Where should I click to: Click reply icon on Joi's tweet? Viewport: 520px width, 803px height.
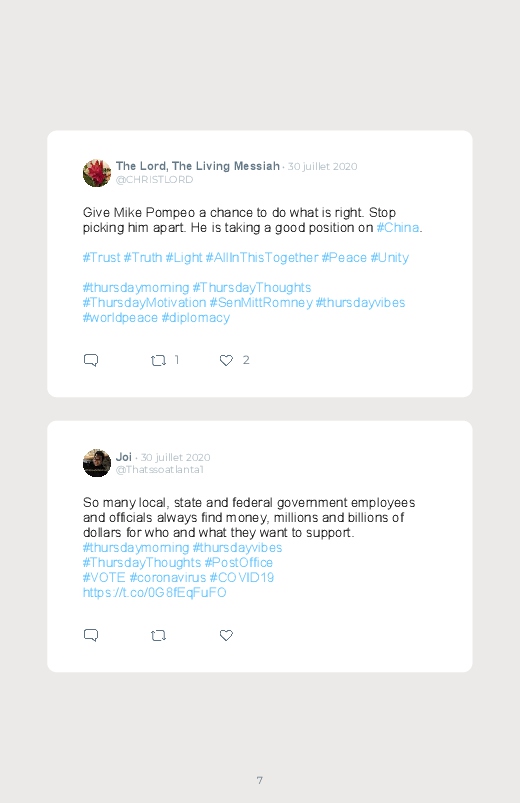[x=91, y=636]
